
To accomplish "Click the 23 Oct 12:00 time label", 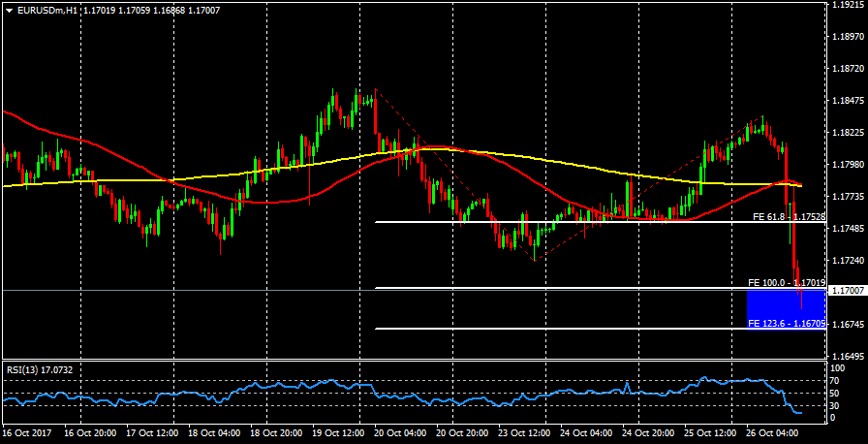I will coord(523,434).
